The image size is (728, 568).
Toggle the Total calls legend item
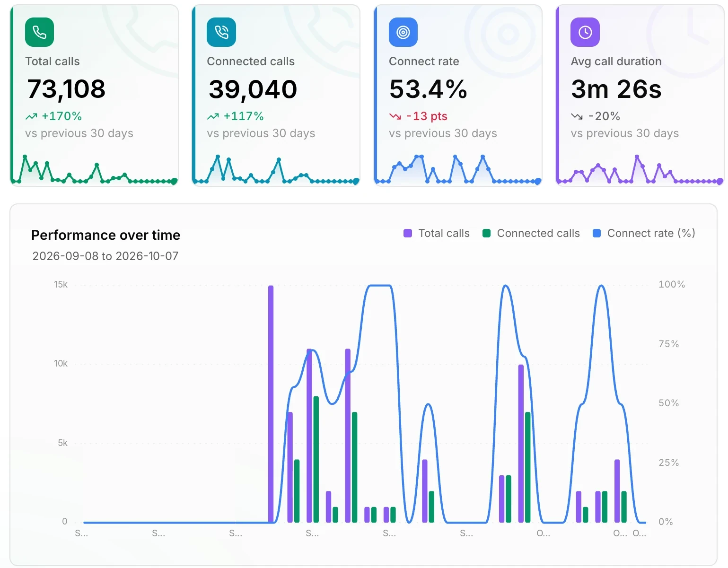coord(437,233)
